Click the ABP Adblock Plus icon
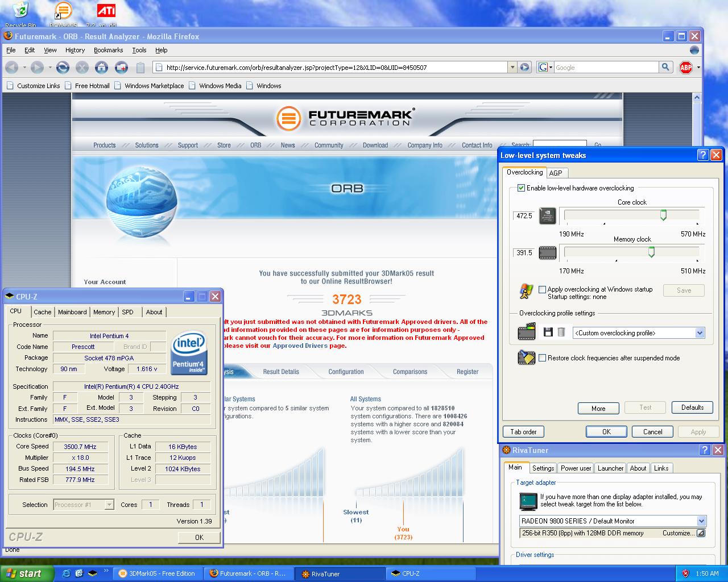Image resolution: width=728 pixels, height=582 pixels. pos(686,68)
